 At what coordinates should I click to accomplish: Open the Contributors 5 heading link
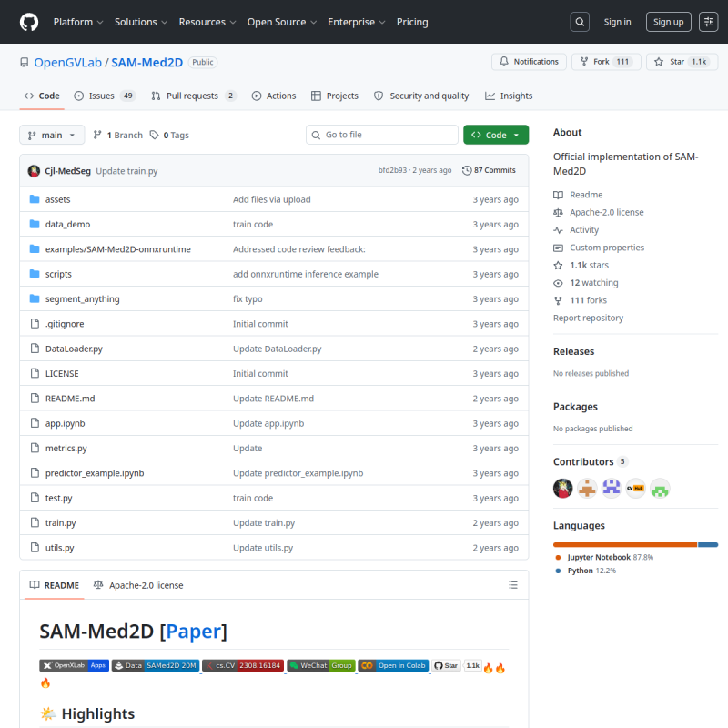click(591, 461)
